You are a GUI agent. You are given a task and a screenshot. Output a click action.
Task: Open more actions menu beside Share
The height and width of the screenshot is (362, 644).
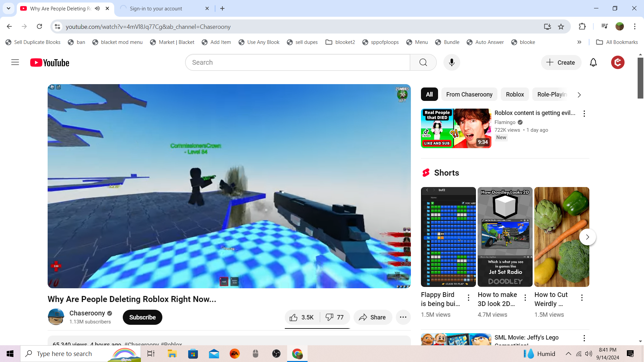403,317
